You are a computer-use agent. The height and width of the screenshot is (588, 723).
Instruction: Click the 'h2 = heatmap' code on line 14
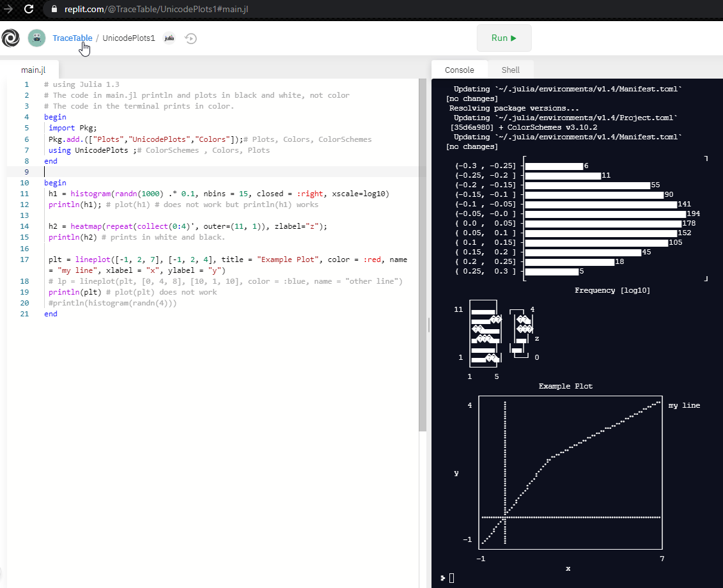75,226
